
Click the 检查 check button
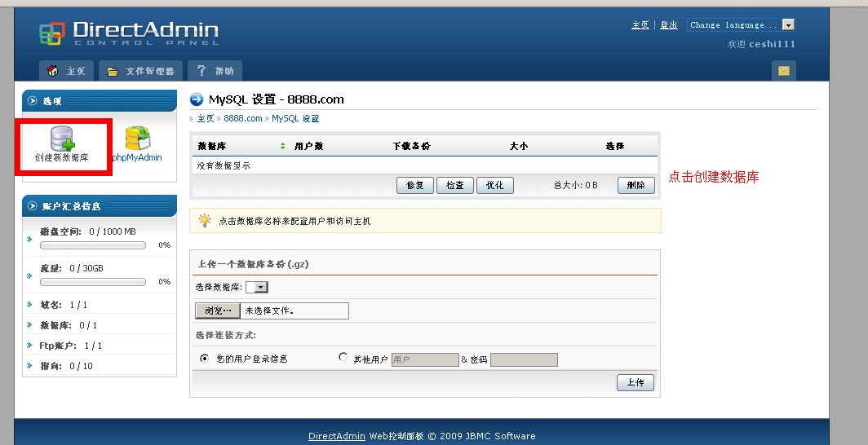(x=455, y=185)
